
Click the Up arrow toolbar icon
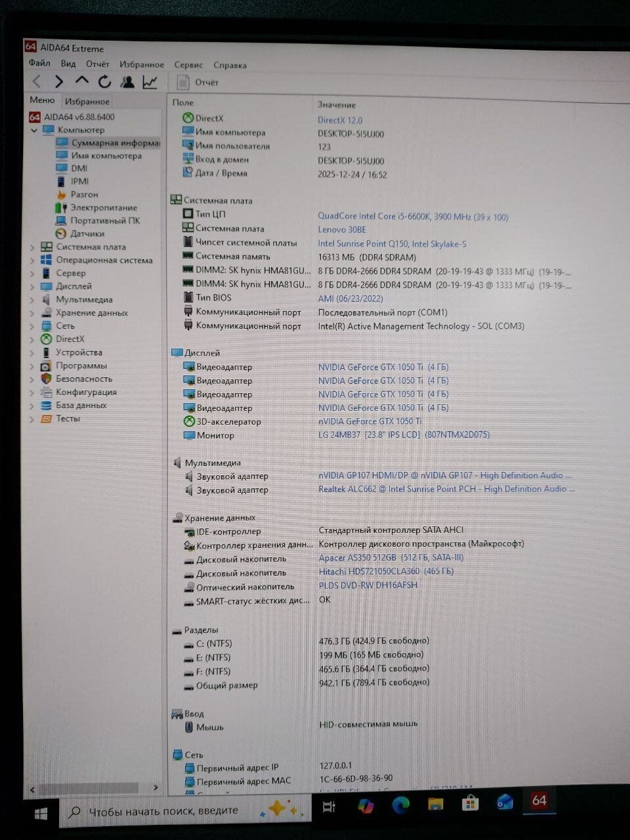[x=81, y=81]
